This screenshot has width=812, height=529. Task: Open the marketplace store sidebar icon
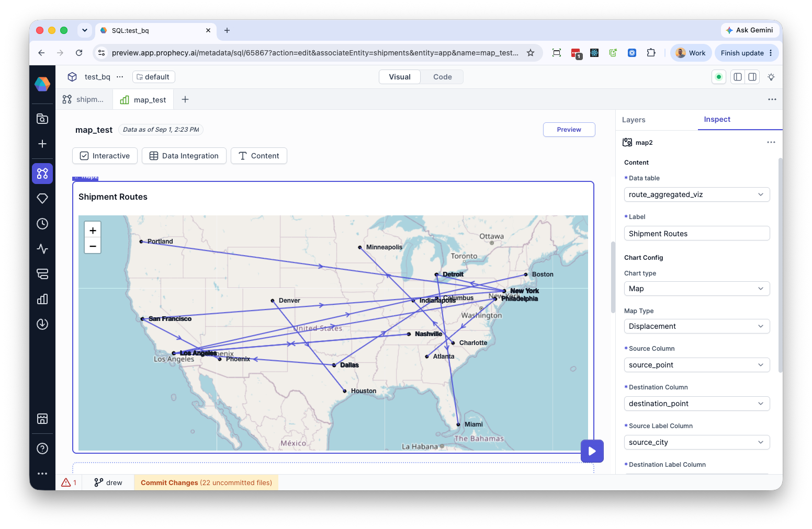42,419
